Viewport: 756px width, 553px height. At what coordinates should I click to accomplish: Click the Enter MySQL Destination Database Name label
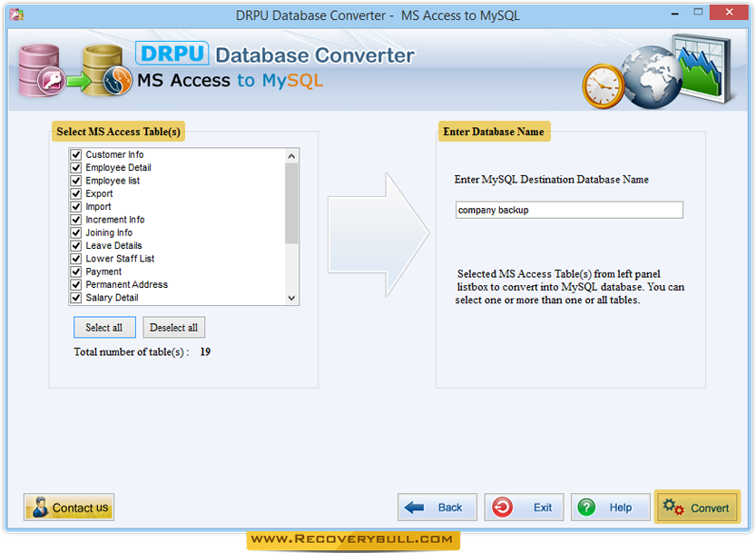pyautogui.click(x=551, y=180)
